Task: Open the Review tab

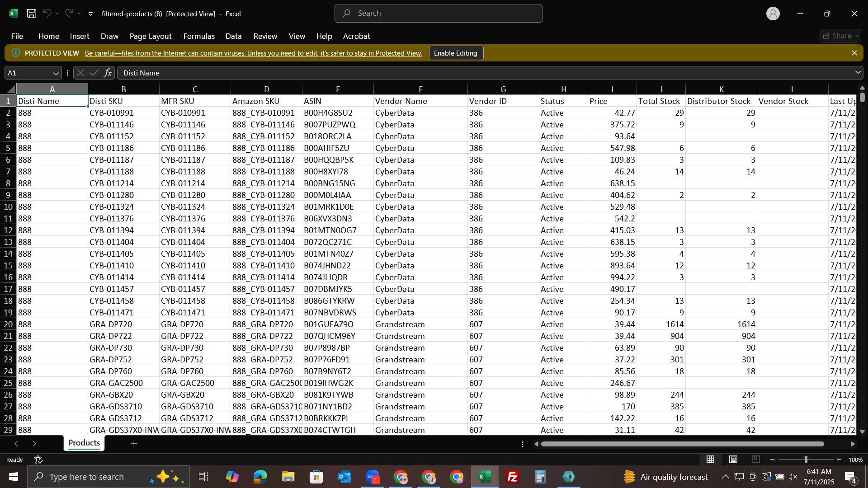Action: pos(265,36)
